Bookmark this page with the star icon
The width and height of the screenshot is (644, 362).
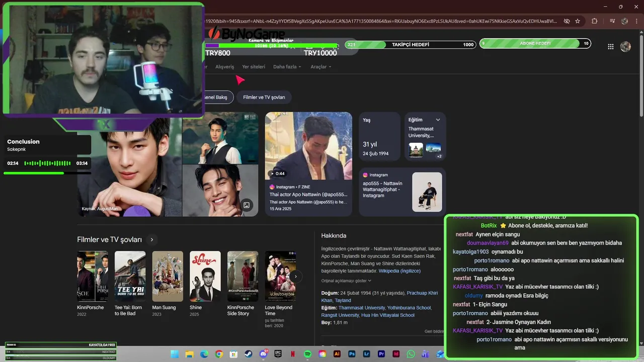[578, 21]
